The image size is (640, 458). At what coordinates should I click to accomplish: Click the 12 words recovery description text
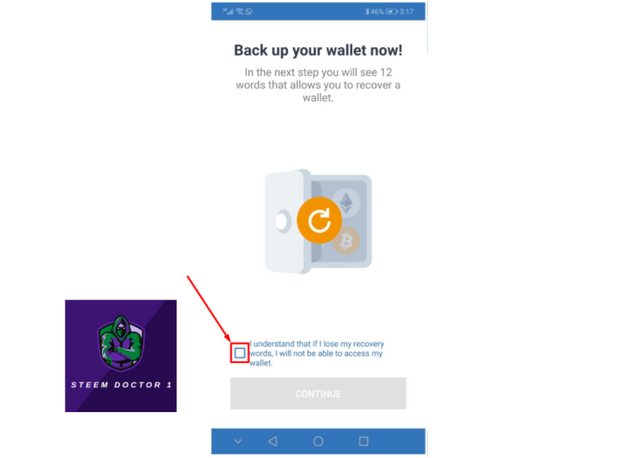(318, 85)
